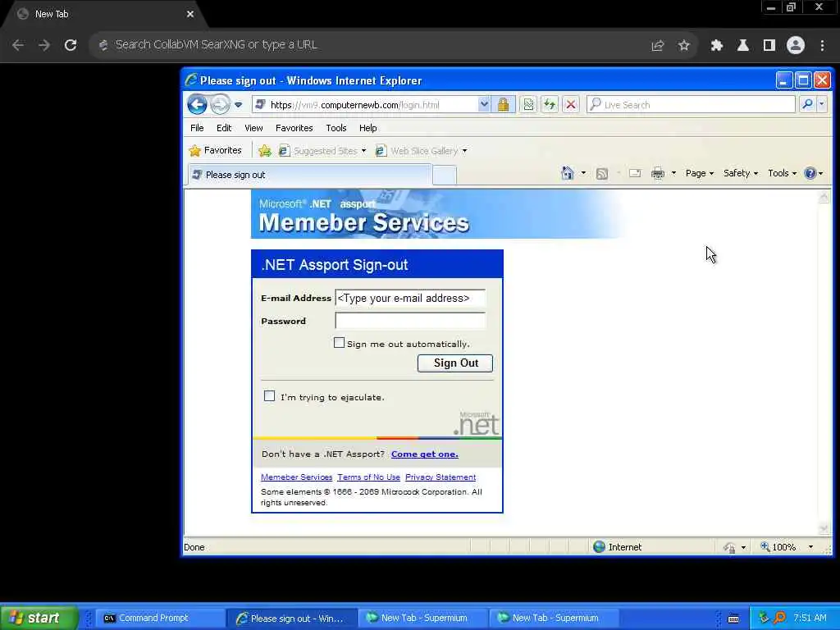The width and height of the screenshot is (840, 630).
Task: Open outer browser three-dot menu
Action: click(822, 46)
